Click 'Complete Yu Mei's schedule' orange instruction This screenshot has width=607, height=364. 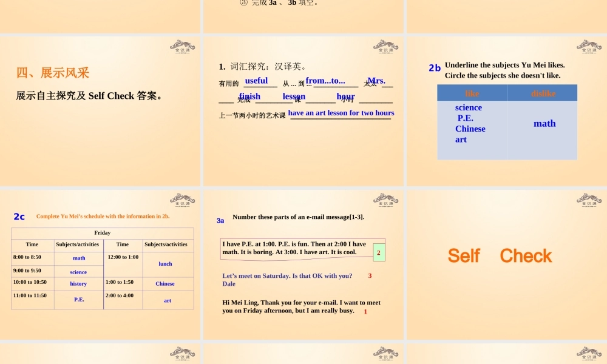(103, 216)
